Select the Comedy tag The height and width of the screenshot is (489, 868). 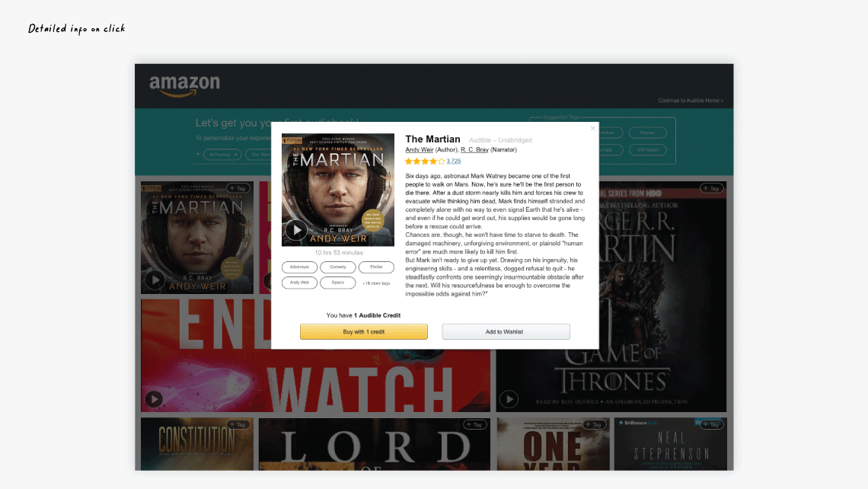(337, 267)
